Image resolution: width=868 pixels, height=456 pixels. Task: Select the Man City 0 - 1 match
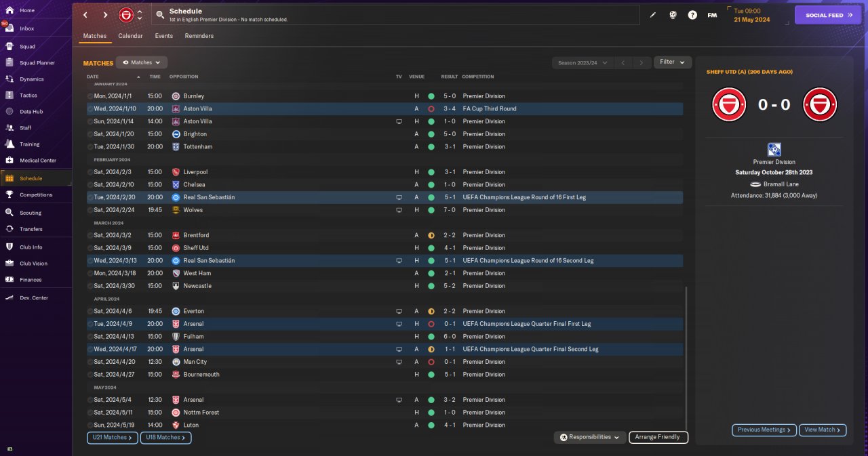[384, 362]
